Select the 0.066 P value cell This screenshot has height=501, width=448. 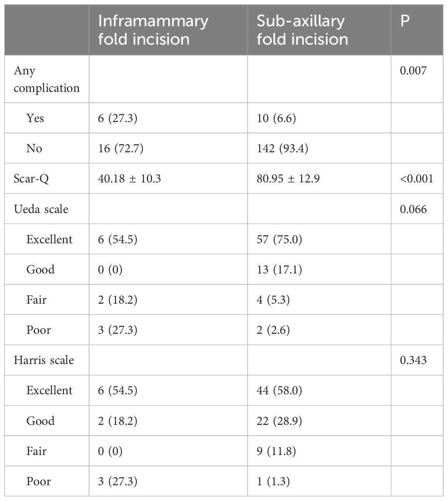tap(413, 209)
